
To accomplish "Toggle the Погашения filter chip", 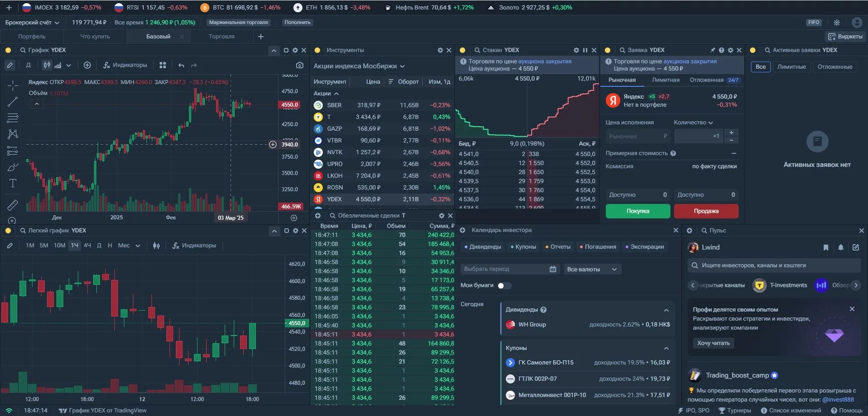I will tap(598, 247).
